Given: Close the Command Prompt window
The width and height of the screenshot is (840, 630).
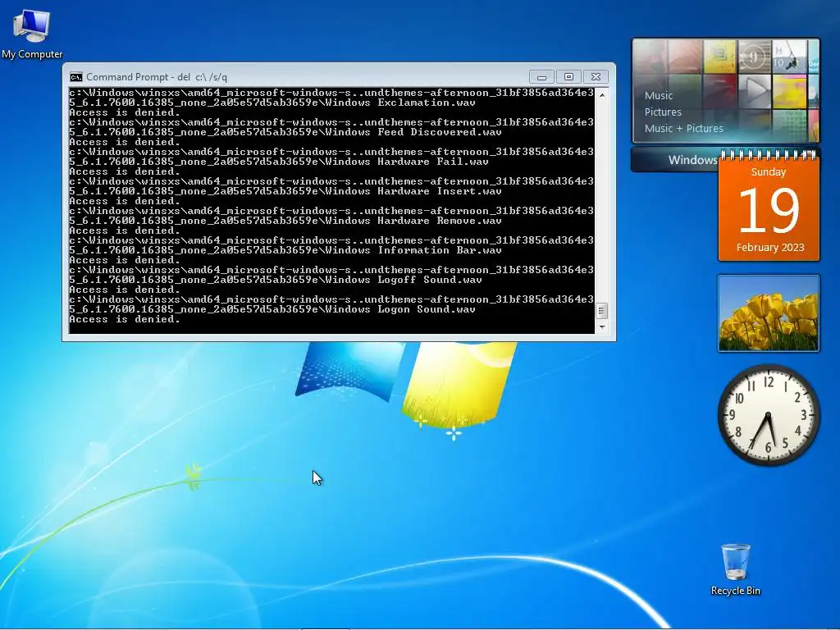Looking at the screenshot, I should 596,77.
